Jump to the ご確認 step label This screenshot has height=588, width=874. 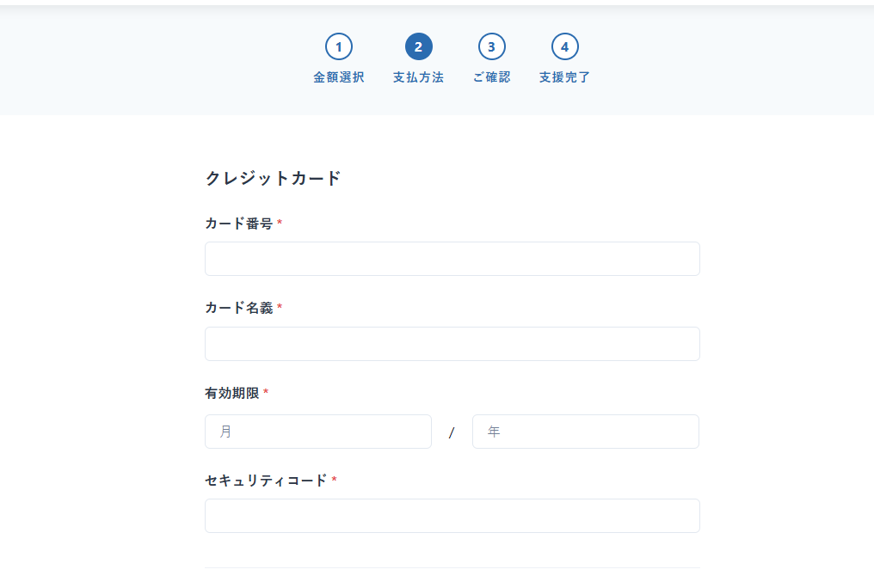click(x=491, y=77)
